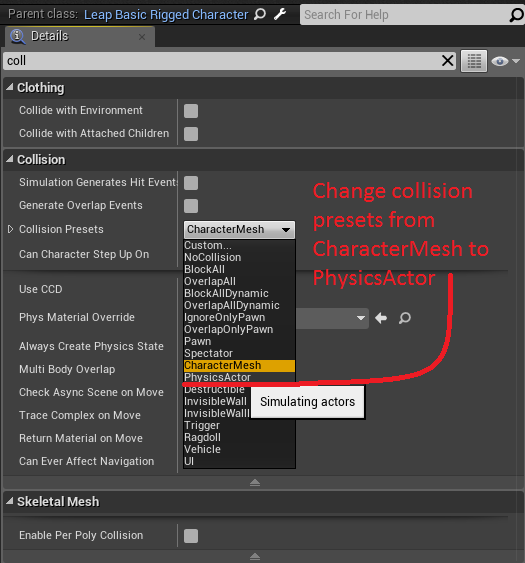Toggle Enable Per Poly Collision checkbox
The image size is (525, 563).
pyautogui.click(x=191, y=536)
